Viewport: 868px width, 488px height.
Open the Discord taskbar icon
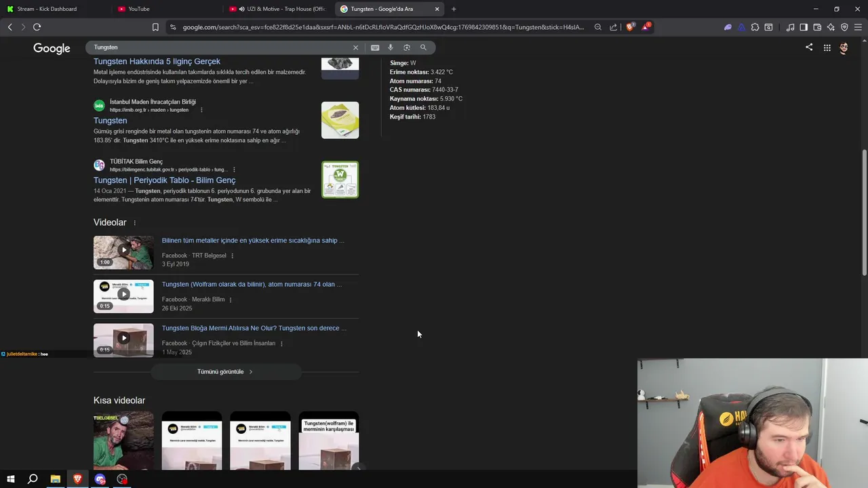point(100,479)
